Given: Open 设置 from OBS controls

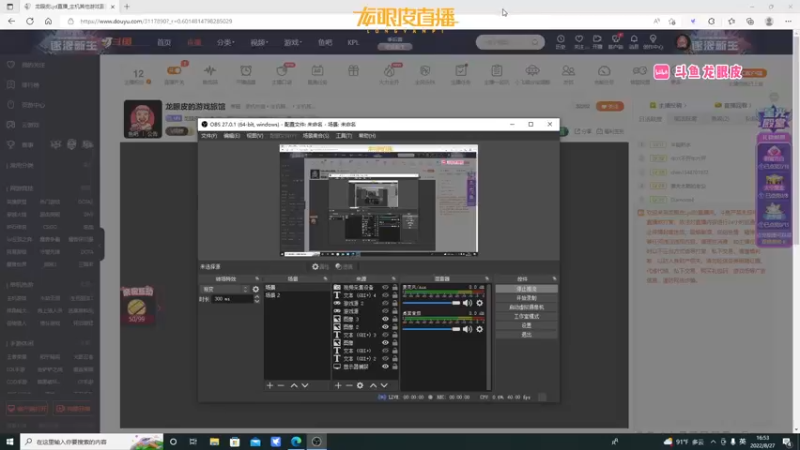Looking at the screenshot, I should point(527,326).
